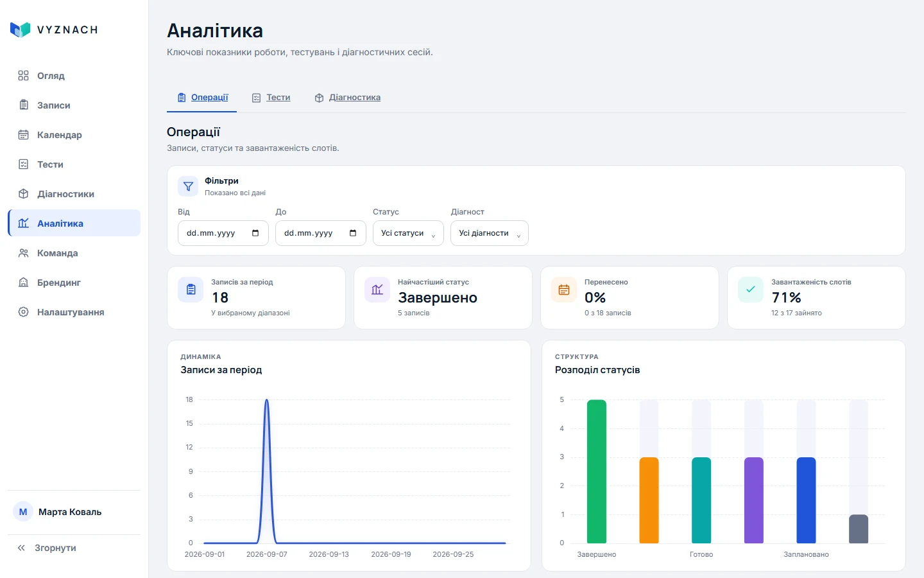Click the Налаштування settings icon in sidebar
The width and height of the screenshot is (924, 578).
click(x=24, y=312)
